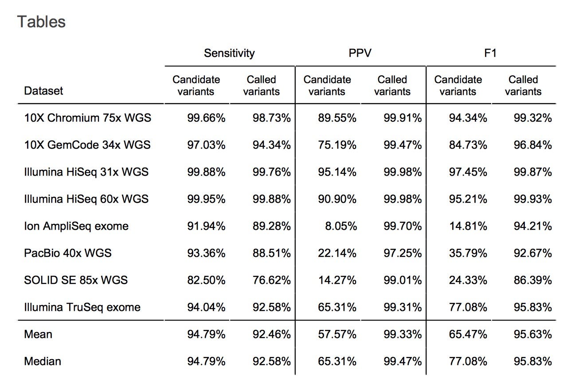This screenshot has height=392, width=579.
Task: Click the Illumina HiSeq 60x WGS label
Action: point(86,199)
